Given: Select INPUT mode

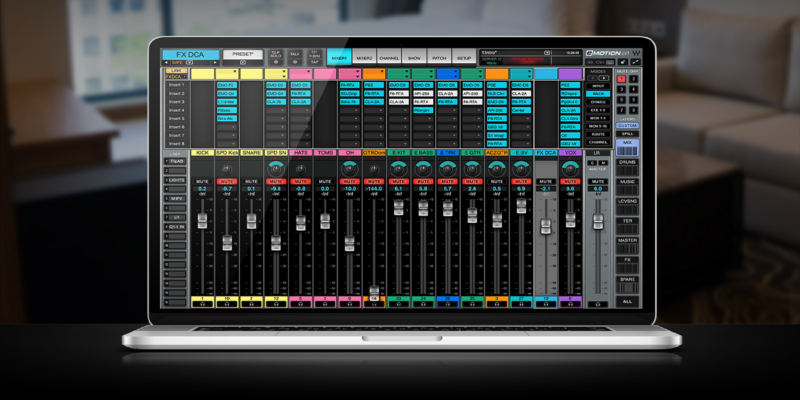Looking at the screenshot, I should coord(598,86).
